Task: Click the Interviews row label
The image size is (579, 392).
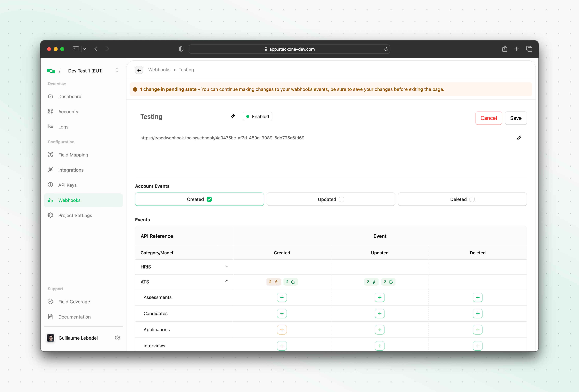Action: tap(154, 346)
